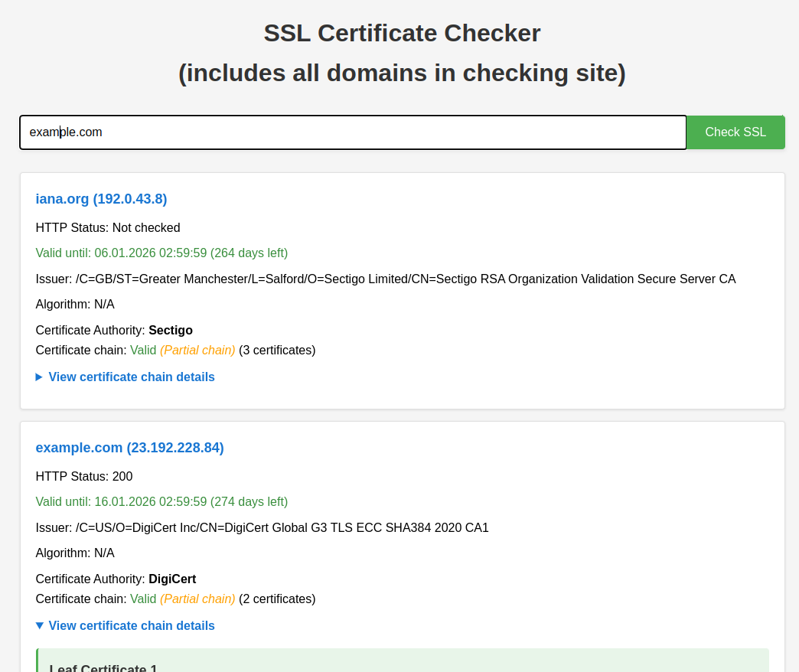Click the DigiCert certificate authority label

tap(172, 579)
